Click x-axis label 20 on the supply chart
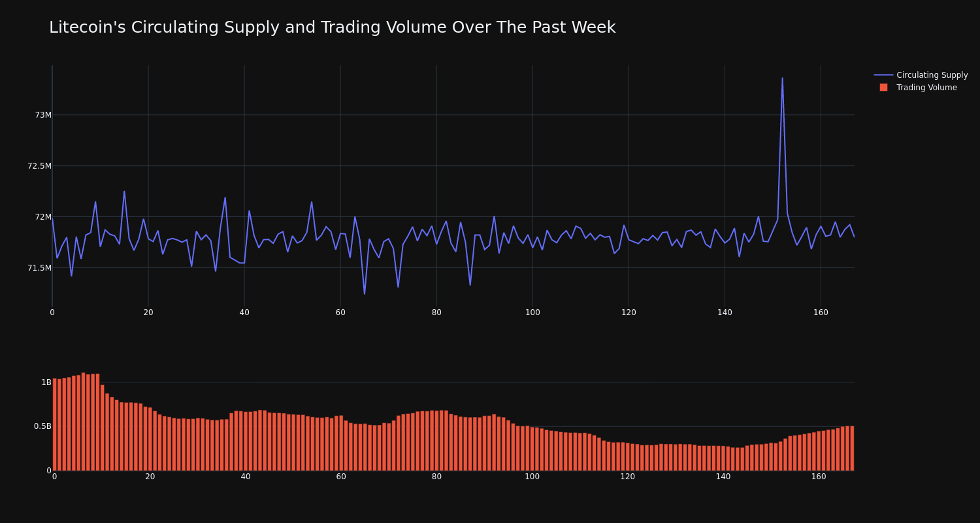Image resolution: width=980 pixels, height=523 pixels. (x=148, y=312)
